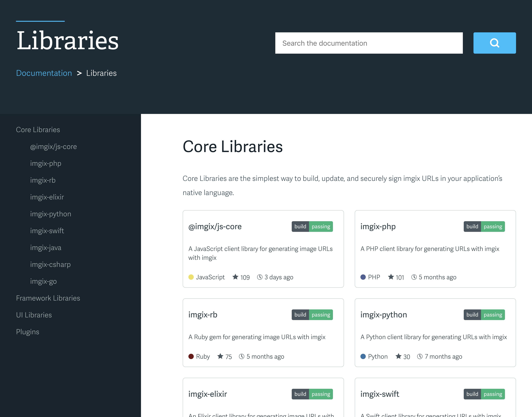Screen dimensions: 532x417
Task: Jump to imgix-csharp in the sidebar
Action: pos(50,264)
